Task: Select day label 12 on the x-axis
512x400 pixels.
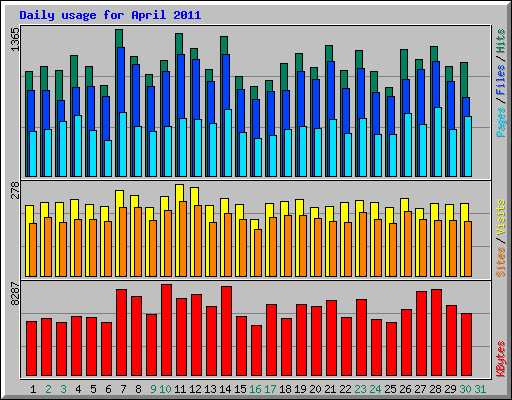Action: pyautogui.click(x=195, y=389)
